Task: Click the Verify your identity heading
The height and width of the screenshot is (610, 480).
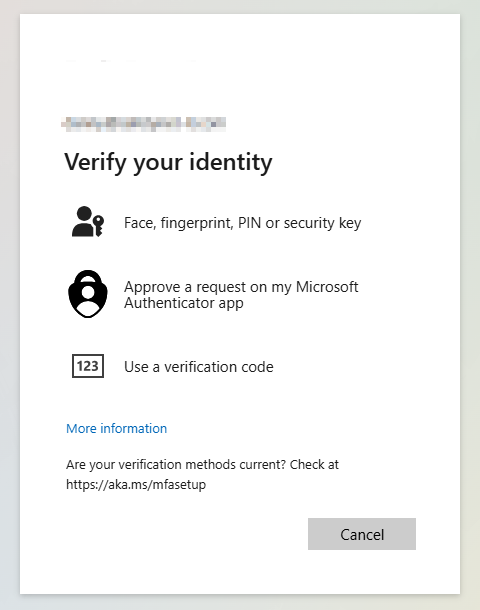Action: tap(168, 162)
